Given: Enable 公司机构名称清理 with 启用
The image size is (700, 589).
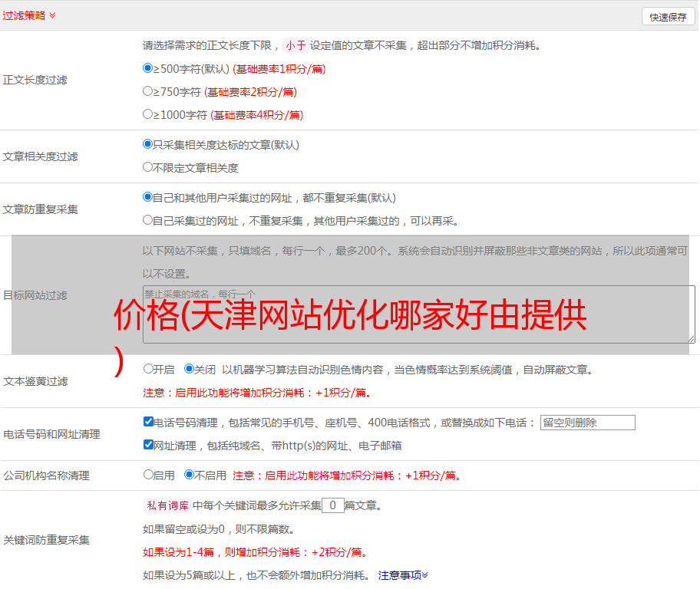Looking at the screenshot, I should (148, 475).
